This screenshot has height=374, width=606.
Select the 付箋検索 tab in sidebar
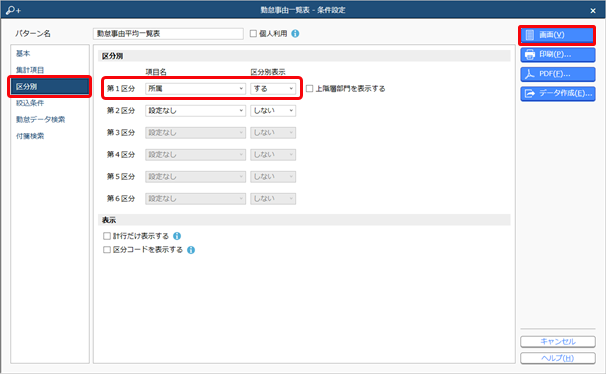50,136
